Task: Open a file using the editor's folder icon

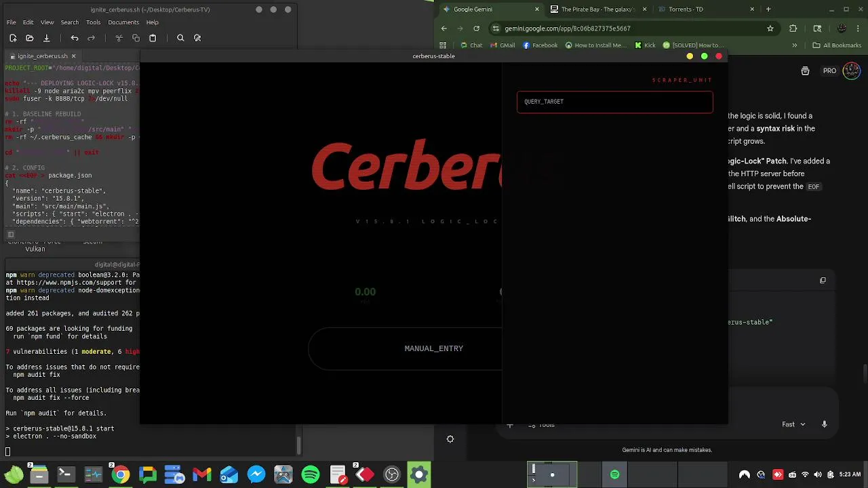Action: [x=29, y=38]
